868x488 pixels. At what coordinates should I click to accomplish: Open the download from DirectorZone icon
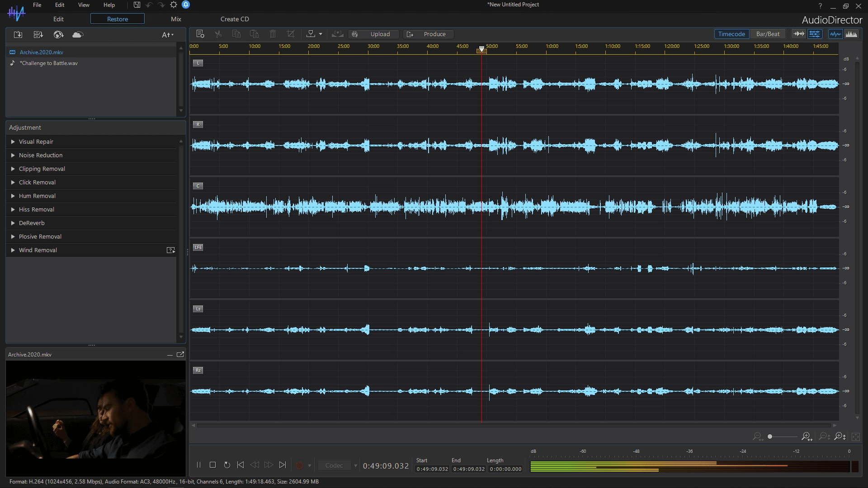pos(58,35)
